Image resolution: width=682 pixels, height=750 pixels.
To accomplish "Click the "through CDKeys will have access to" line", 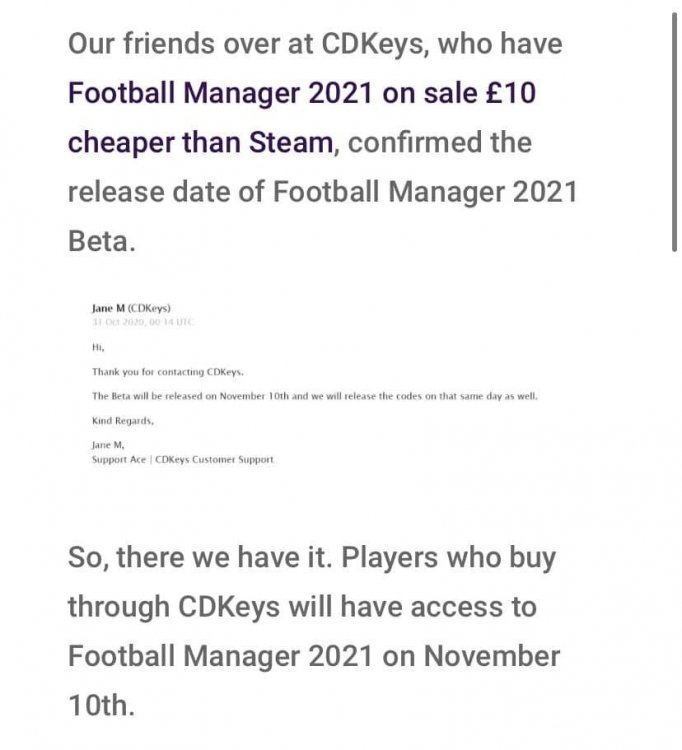I will pyautogui.click(x=302, y=607).
